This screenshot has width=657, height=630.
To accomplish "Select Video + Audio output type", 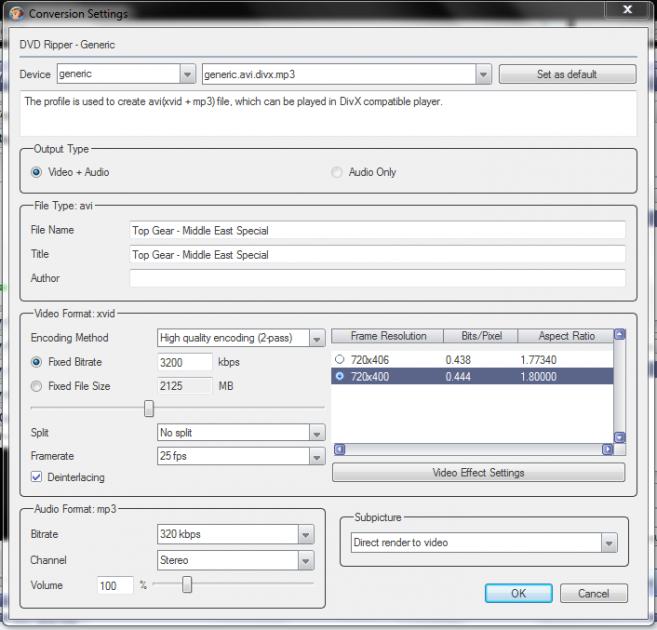I will 37,172.
